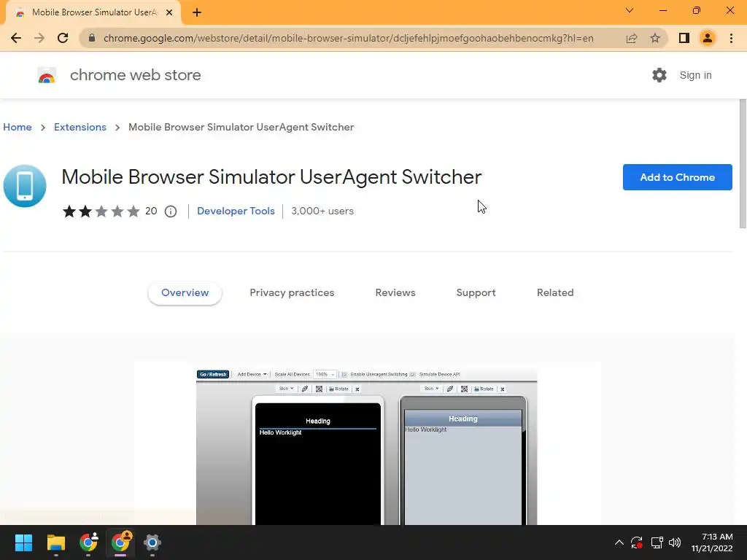Screen dimensions: 747x560
Task: Click the chrome web store title
Action: coord(135,75)
